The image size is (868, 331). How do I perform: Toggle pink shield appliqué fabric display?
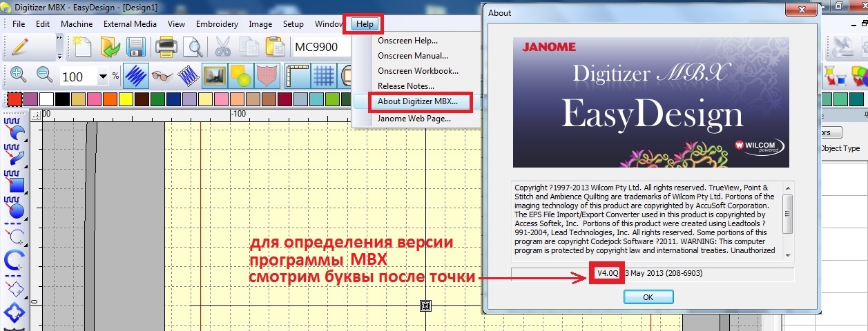click(x=267, y=75)
